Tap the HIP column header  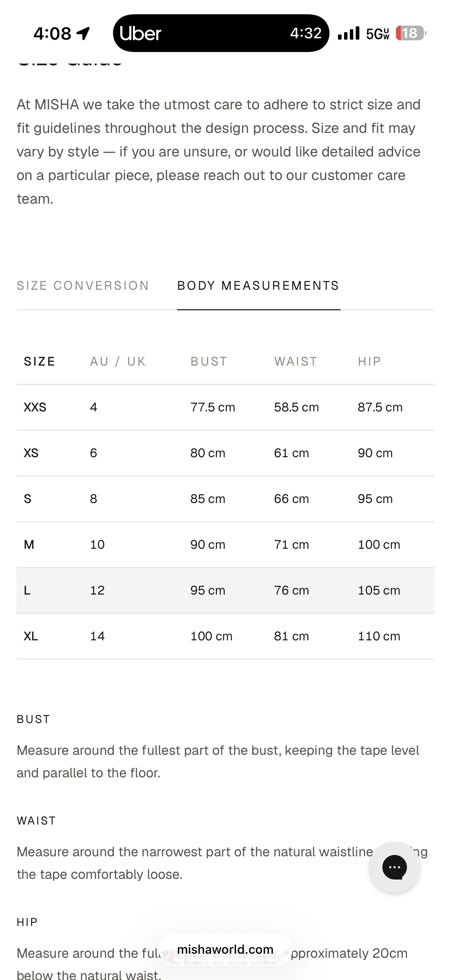coord(369,361)
